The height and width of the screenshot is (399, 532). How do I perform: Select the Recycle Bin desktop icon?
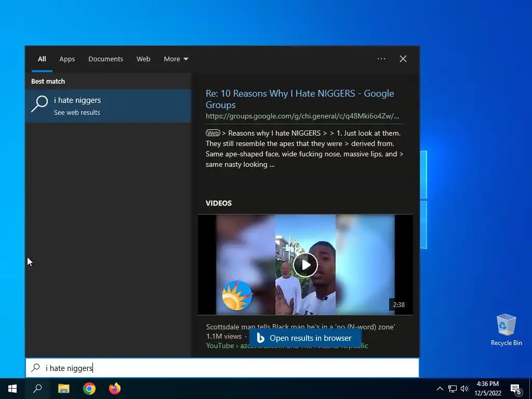[506, 329]
